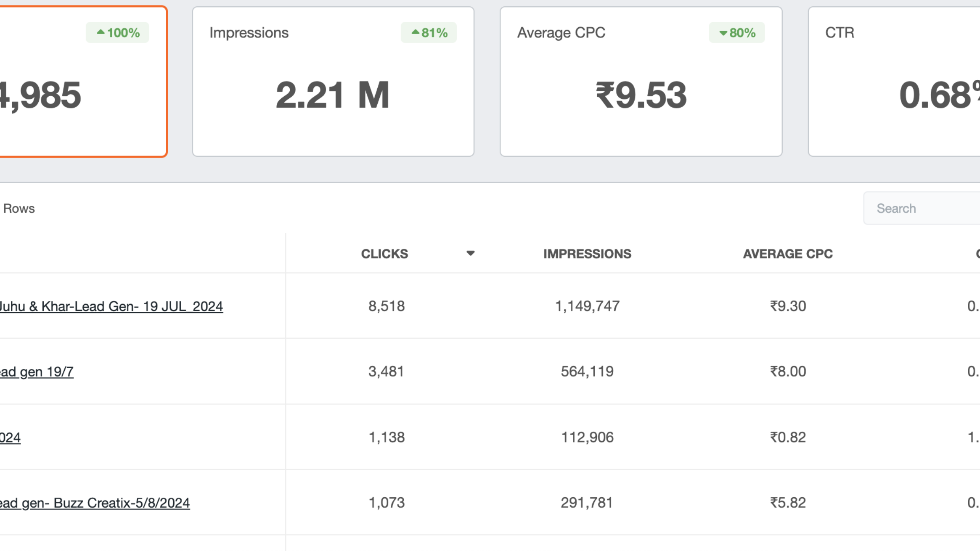Click the ₹5.82 average CPC cell
Screen dimensions: 980x551
[788, 503]
